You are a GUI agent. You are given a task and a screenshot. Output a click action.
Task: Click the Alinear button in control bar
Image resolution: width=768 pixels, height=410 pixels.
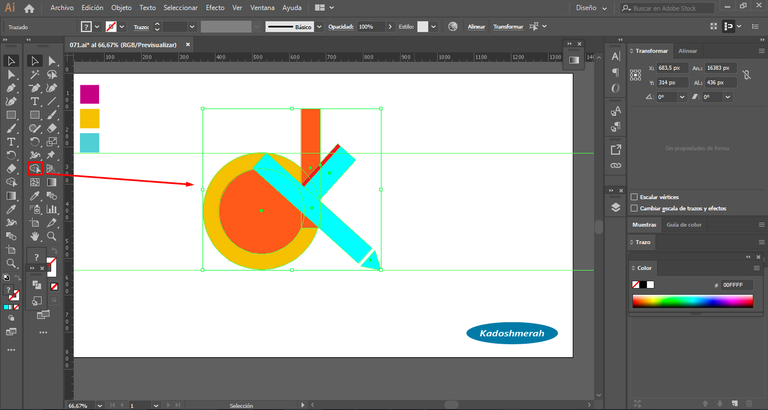tap(476, 26)
